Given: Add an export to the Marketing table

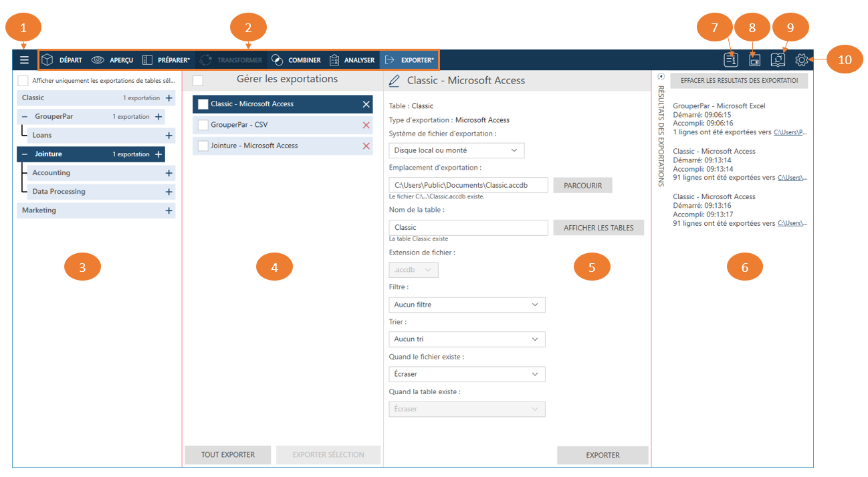Looking at the screenshot, I should pos(169,210).
